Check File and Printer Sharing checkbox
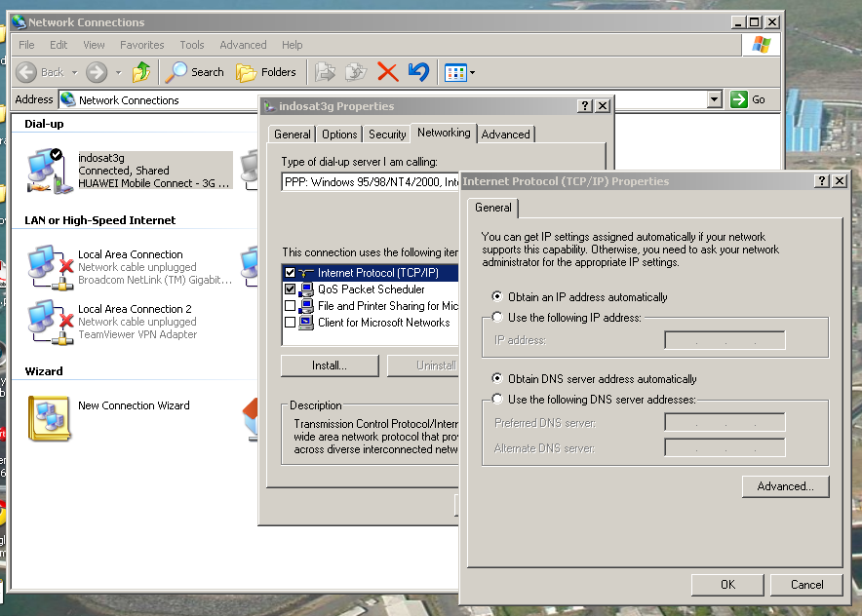Image resolution: width=862 pixels, height=616 pixels. (290, 305)
